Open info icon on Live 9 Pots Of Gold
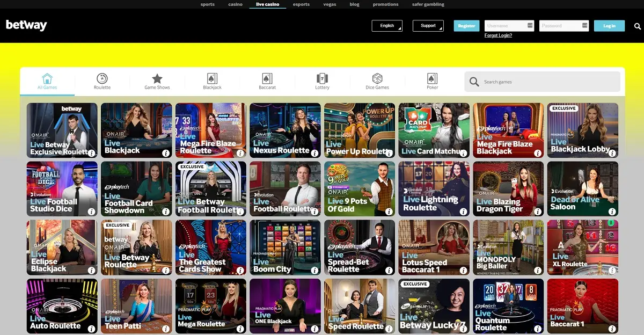 click(389, 212)
